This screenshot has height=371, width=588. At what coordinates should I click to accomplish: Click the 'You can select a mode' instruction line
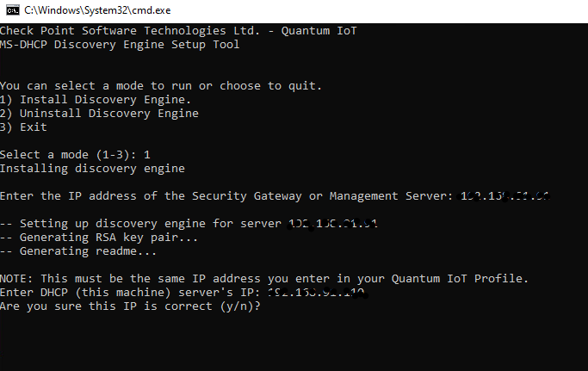161,86
